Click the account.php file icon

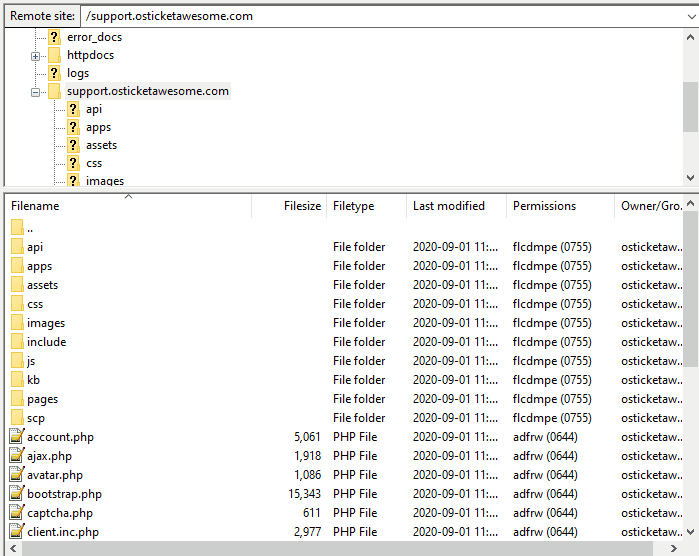tap(17, 436)
